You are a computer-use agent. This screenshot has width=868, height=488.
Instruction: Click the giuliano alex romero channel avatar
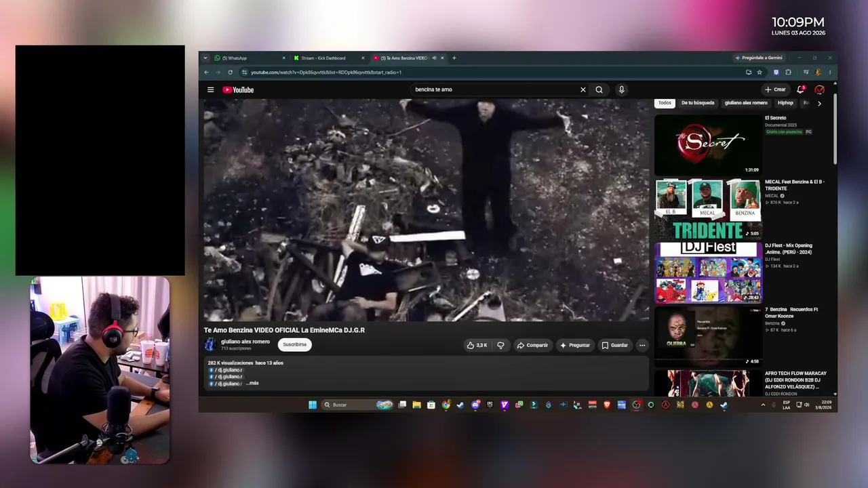point(210,344)
